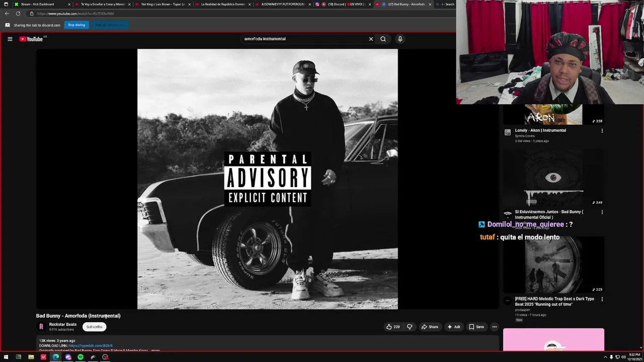Close the Bad Bunny - Amorfoda tab
644x362 pixels.
click(x=430, y=4)
